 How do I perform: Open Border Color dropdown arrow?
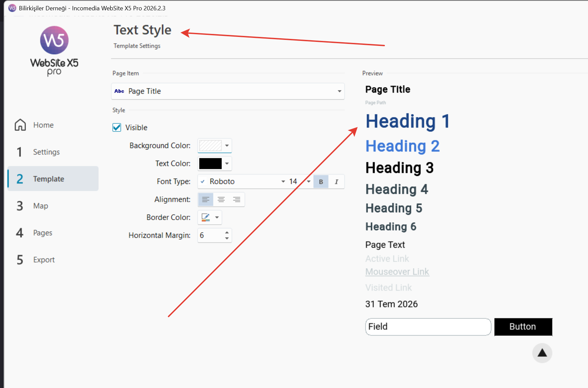click(x=217, y=217)
